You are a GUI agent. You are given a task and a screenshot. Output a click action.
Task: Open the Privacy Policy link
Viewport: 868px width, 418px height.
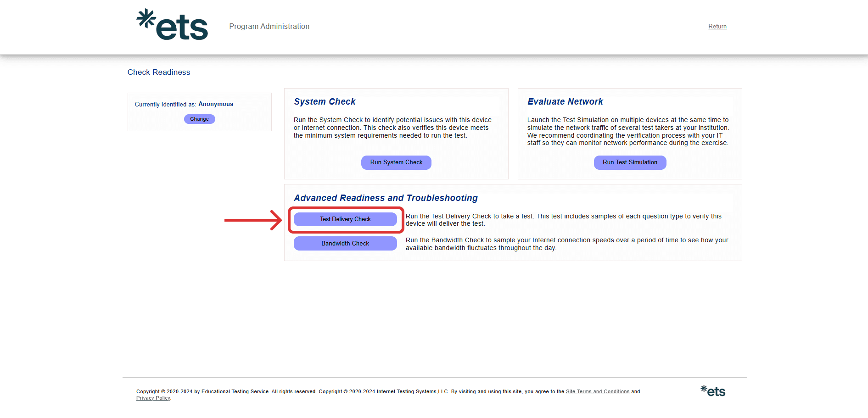153,398
